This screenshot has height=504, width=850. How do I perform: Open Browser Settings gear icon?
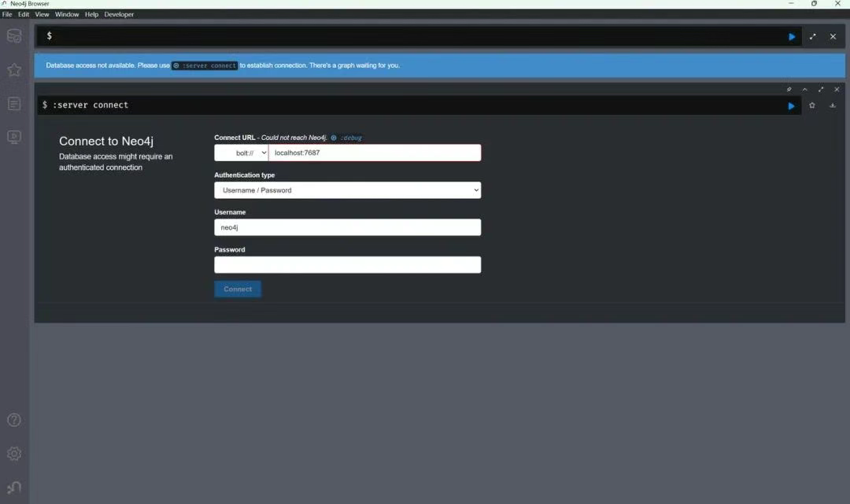coord(14,454)
